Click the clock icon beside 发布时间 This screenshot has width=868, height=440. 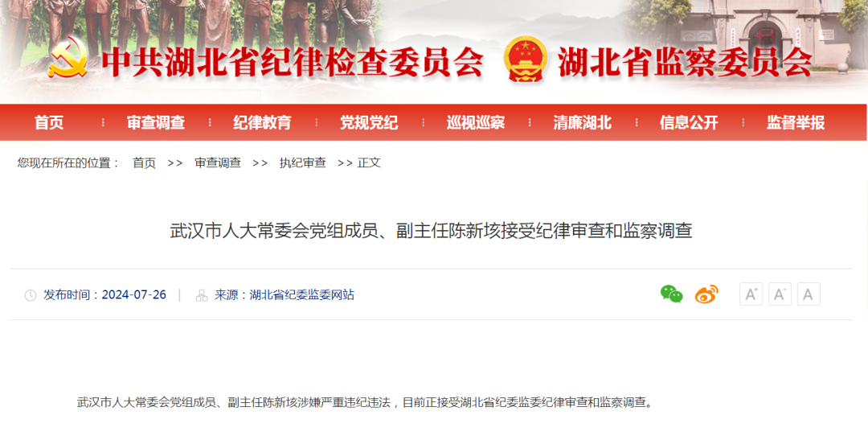(31, 295)
